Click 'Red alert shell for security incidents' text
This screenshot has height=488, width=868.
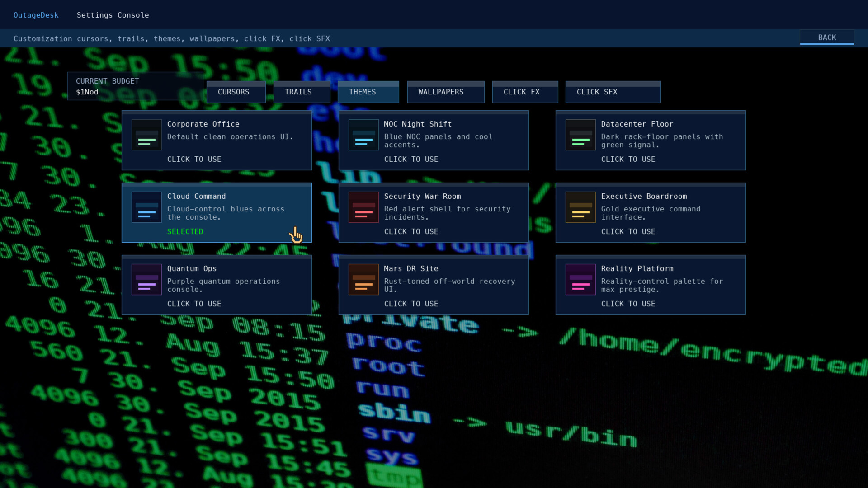(x=448, y=213)
